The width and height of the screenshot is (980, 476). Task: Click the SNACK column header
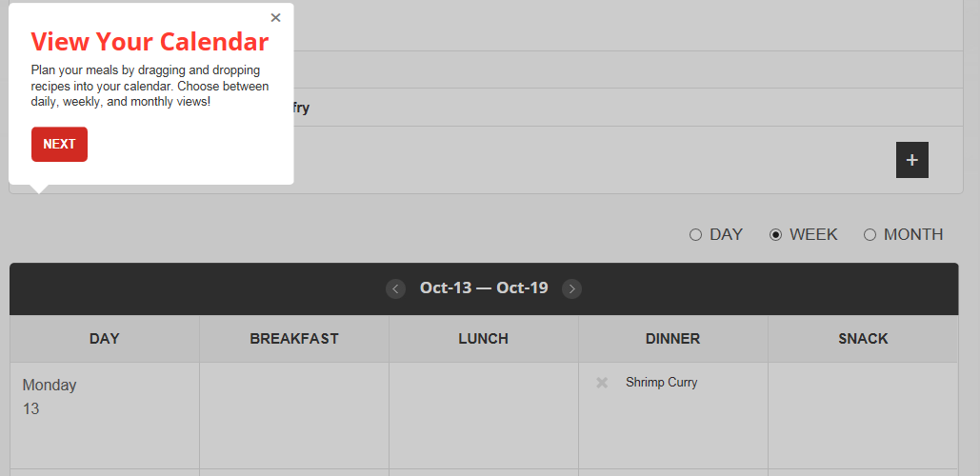click(x=863, y=339)
